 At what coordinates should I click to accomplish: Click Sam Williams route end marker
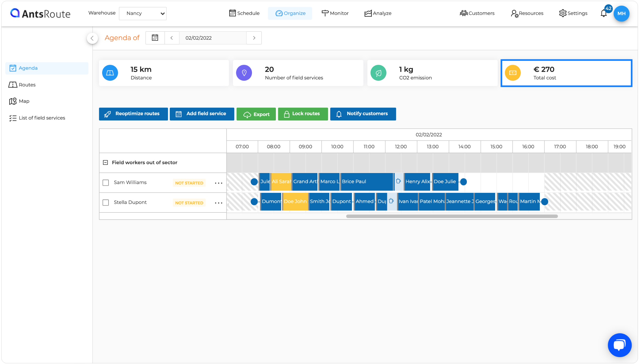coord(463,182)
